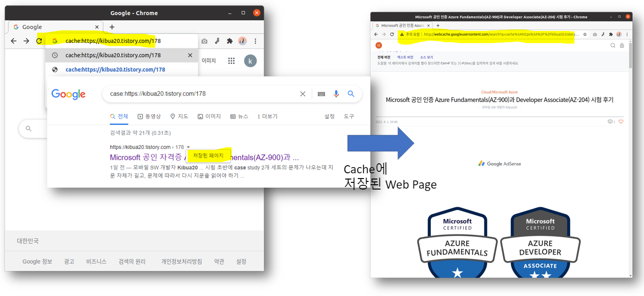
Task: Click the webcache.googleusercontent.com address bar
Action: tap(493, 34)
